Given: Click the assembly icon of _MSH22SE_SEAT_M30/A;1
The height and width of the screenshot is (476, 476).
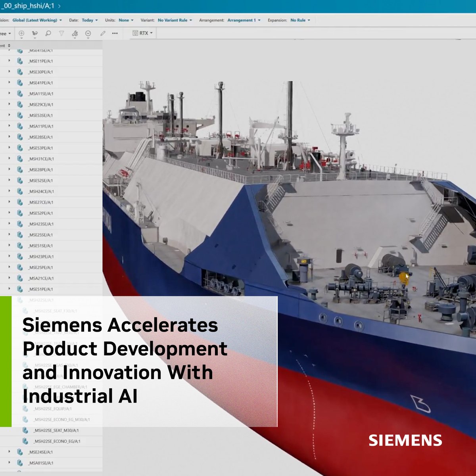Looking at the screenshot, I should pos(25,430).
